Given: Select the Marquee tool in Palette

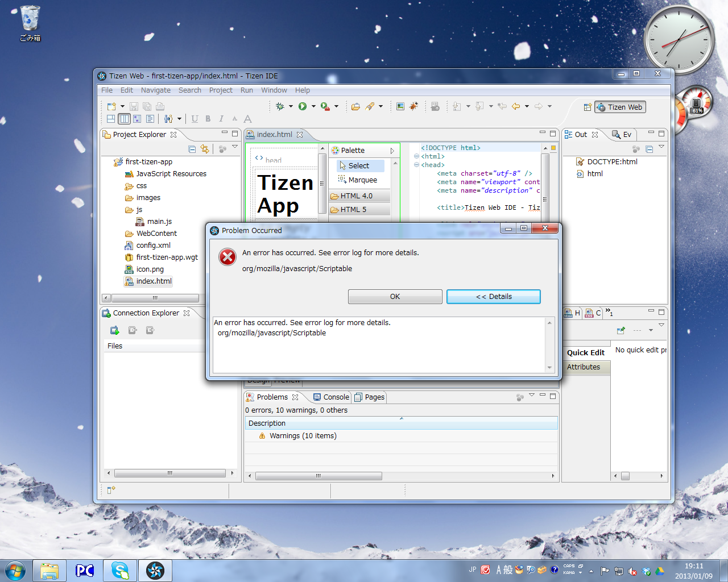Looking at the screenshot, I should 358,180.
